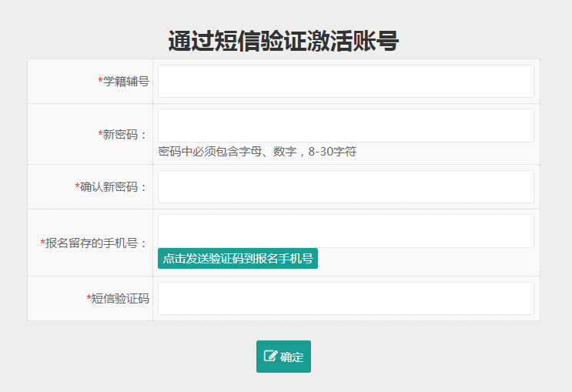
Task: Click the 学籍辅号 field label
Action: [126, 81]
